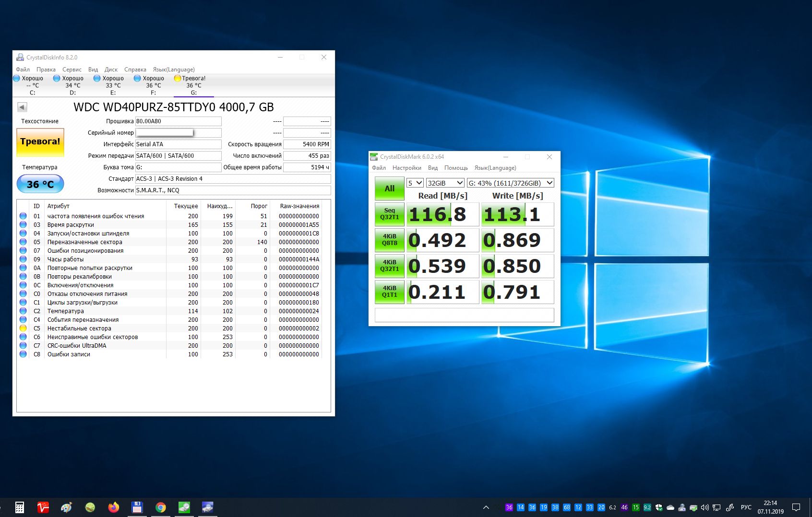Select disk D: status indicator
The width and height of the screenshot is (812, 517).
[x=69, y=85]
